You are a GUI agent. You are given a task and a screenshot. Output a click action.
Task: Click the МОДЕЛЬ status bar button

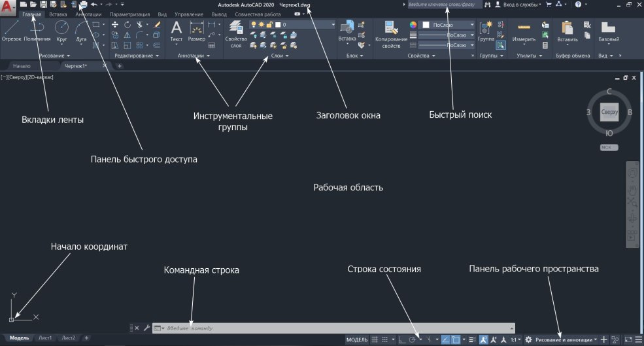[357, 339]
